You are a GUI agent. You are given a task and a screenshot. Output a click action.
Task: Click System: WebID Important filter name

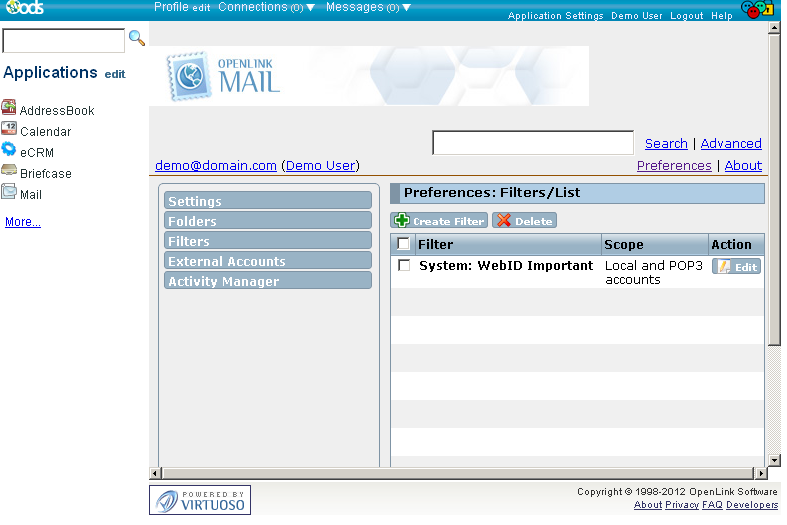pyautogui.click(x=506, y=266)
